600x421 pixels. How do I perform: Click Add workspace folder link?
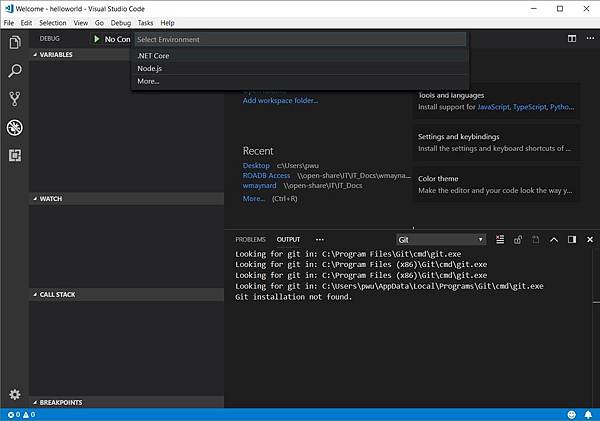(280, 101)
